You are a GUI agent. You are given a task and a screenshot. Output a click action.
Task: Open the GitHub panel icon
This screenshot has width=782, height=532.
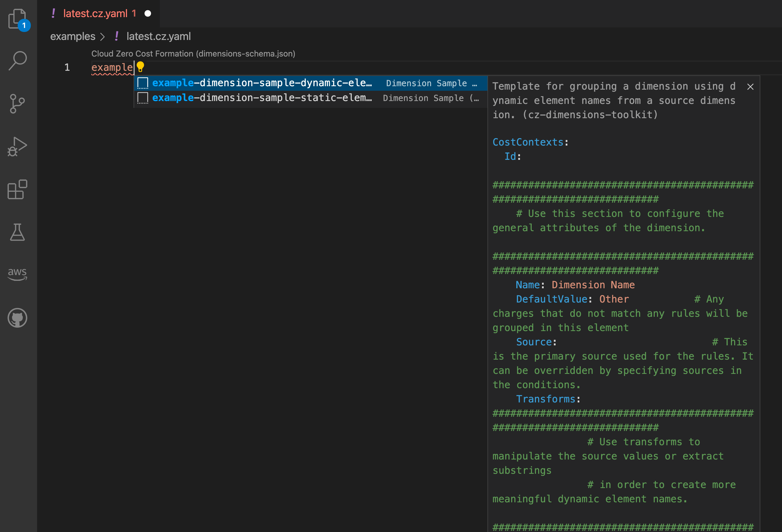17,318
